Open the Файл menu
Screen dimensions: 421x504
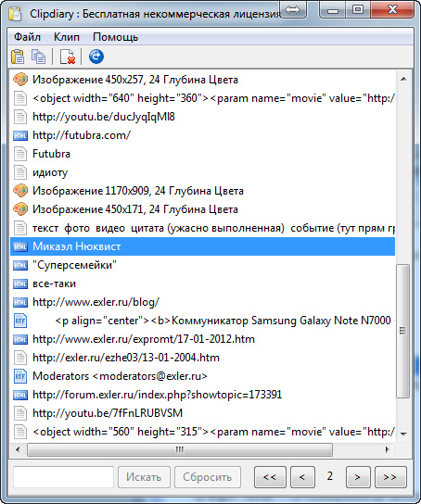[x=27, y=37]
